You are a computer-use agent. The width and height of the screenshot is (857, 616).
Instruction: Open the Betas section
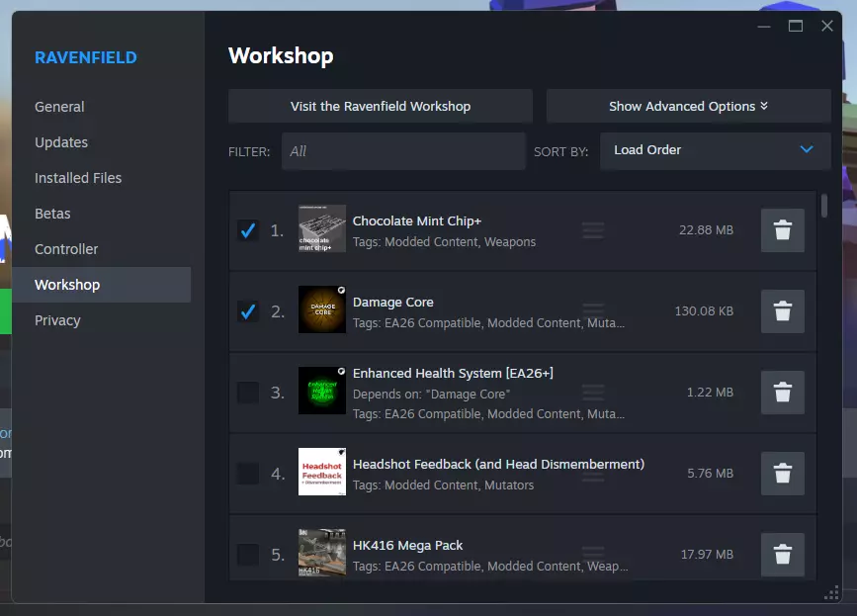(x=52, y=214)
